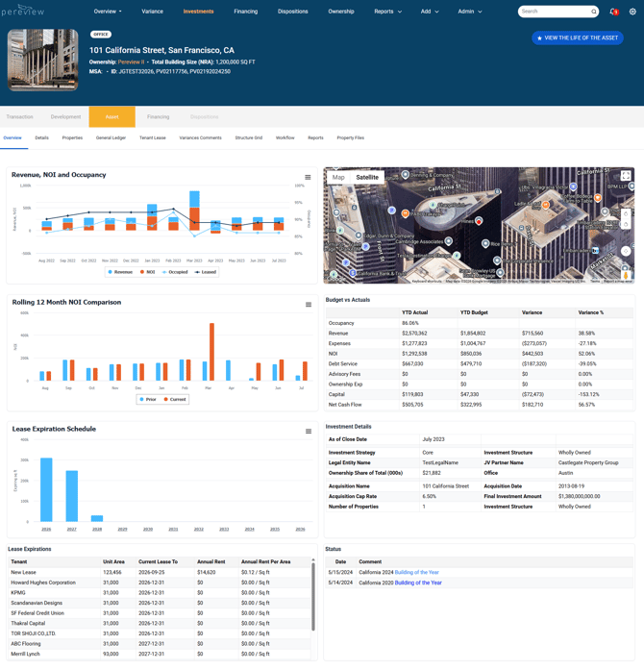Expand the Add dropdown menu
The width and height of the screenshot is (644, 670).
[x=430, y=12]
